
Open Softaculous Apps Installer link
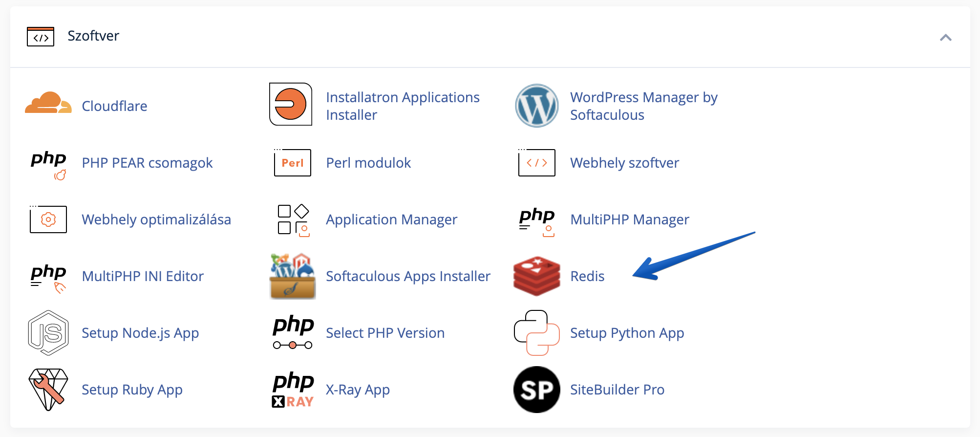point(408,276)
